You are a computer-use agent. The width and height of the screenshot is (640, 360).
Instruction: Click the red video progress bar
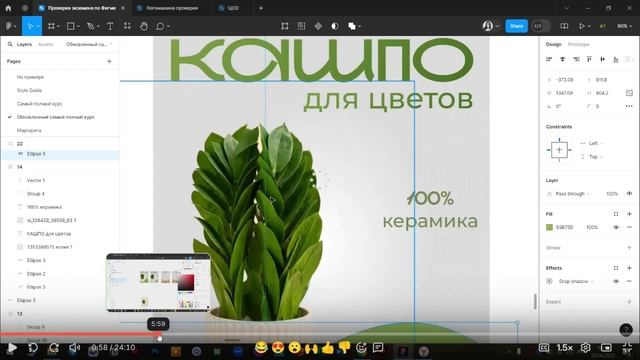point(80,334)
